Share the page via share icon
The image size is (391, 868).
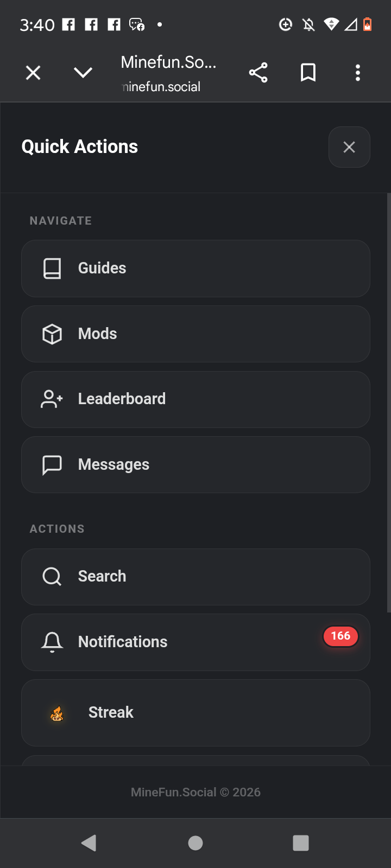[258, 73]
